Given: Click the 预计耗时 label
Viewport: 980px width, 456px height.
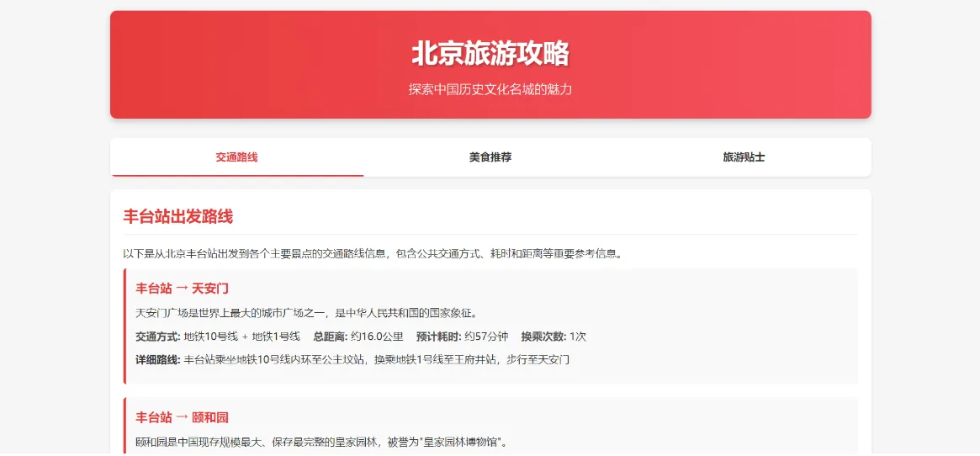Looking at the screenshot, I should (438, 337).
